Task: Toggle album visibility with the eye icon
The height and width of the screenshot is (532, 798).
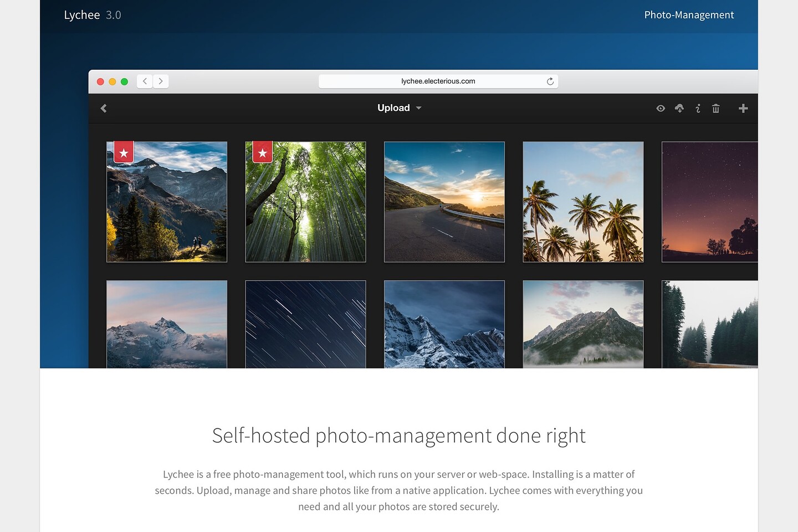Action: (x=661, y=108)
